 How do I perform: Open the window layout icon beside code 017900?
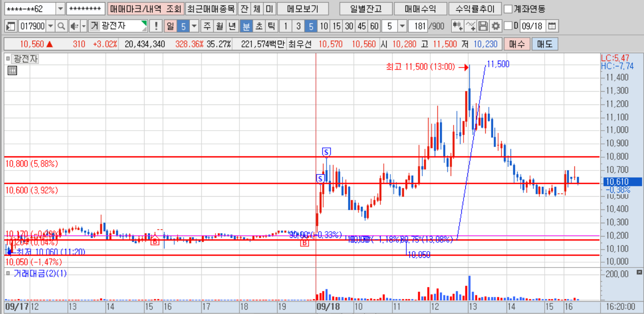pyautogui.click(x=11, y=26)
